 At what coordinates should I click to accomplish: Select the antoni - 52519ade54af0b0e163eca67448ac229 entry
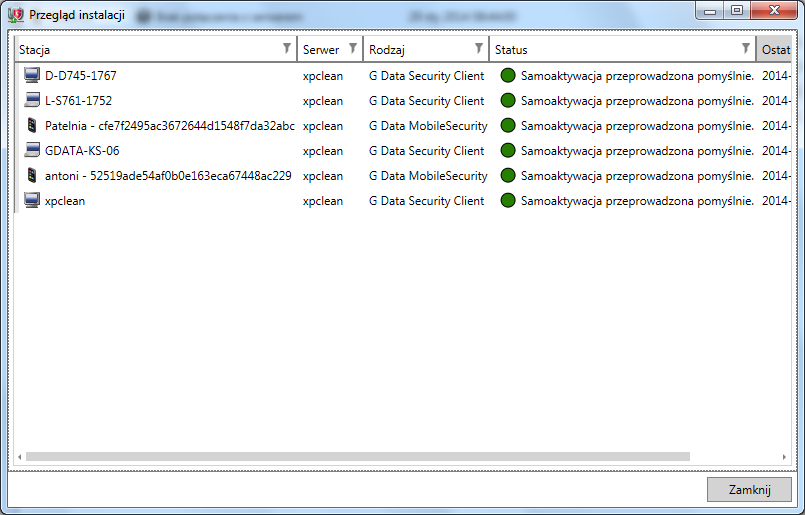coord(168,175)
